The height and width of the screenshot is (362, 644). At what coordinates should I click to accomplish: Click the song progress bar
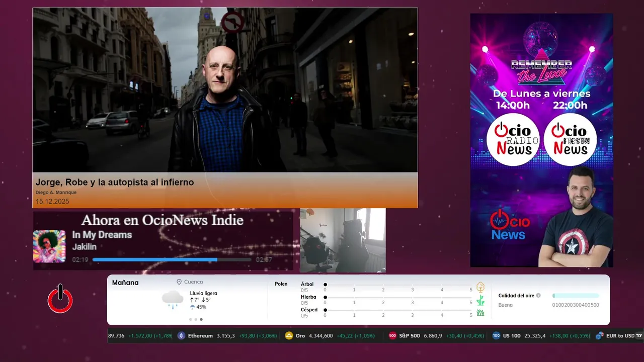click(172, 260)
